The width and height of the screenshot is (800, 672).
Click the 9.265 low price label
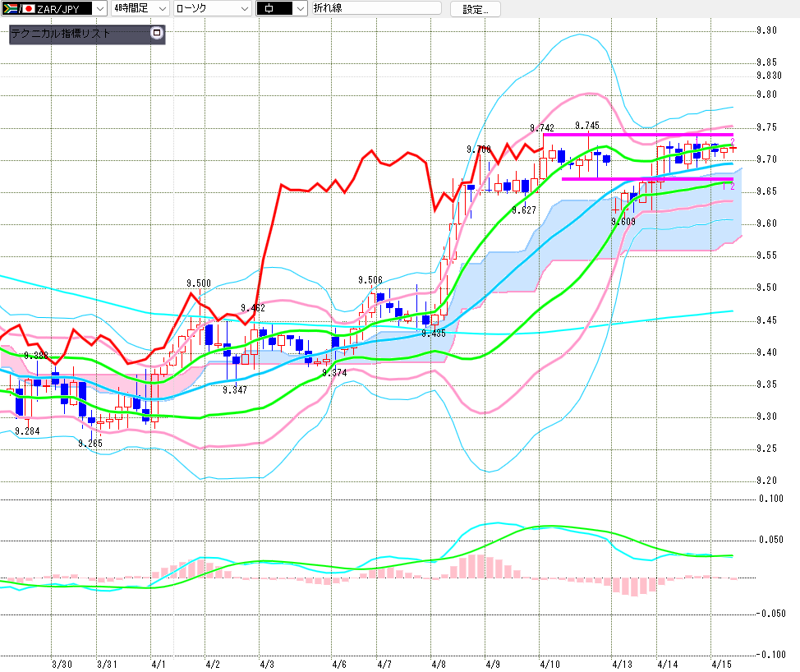point(90,443)
